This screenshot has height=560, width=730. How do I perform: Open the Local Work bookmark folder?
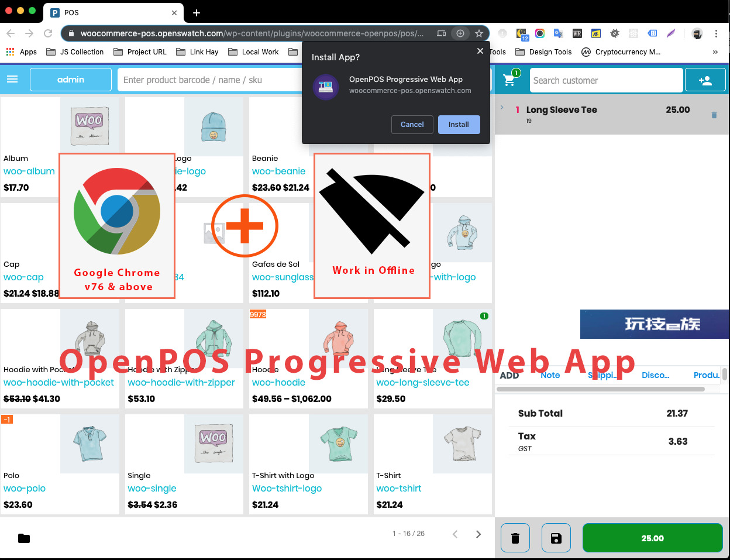[x=253, y=52]
